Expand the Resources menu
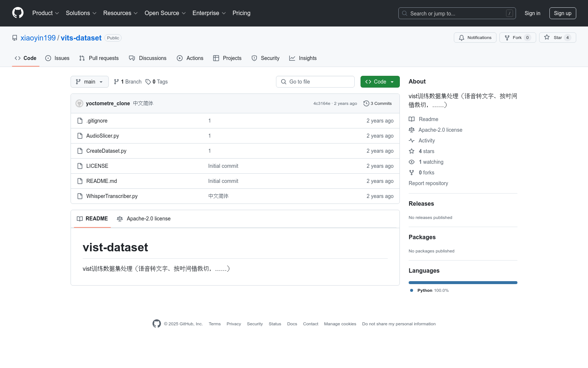The width and height of the screenshot is (588, 368). coord(121,13)
